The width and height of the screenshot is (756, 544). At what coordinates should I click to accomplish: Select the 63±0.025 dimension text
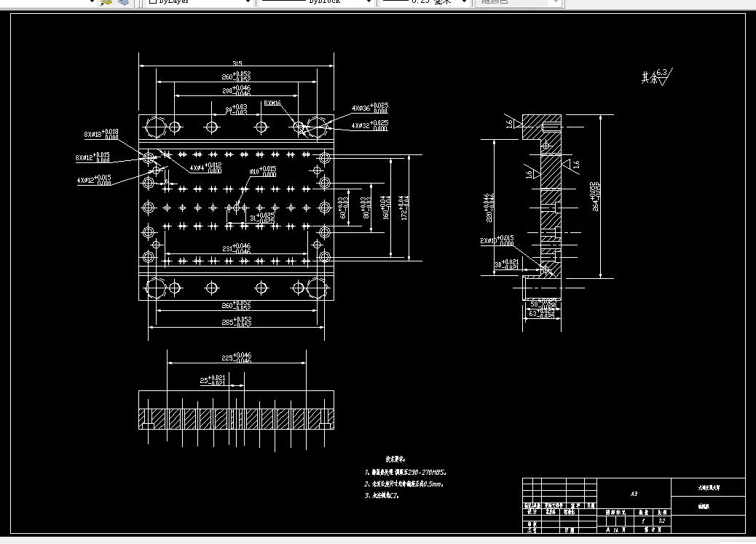click(542, 314)
